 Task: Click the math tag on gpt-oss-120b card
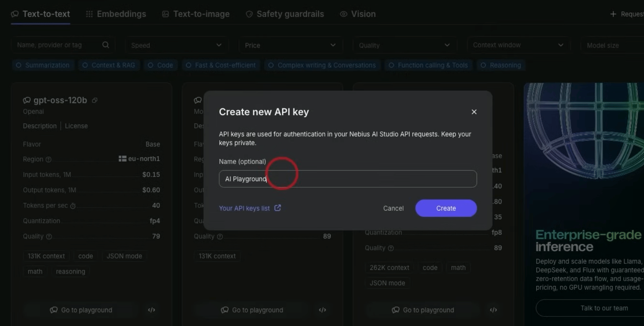[x=35, y=272]
